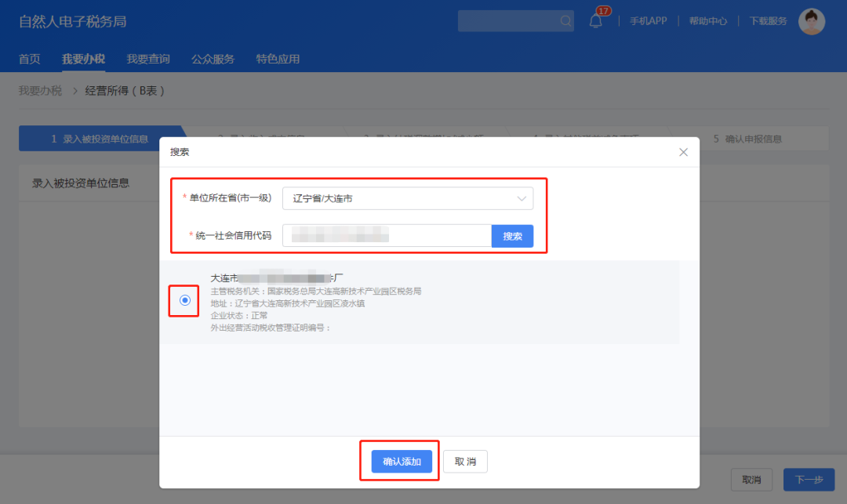Open the 首页 tab
Viewport: 847px width, 504px height.
click(30, 59)
